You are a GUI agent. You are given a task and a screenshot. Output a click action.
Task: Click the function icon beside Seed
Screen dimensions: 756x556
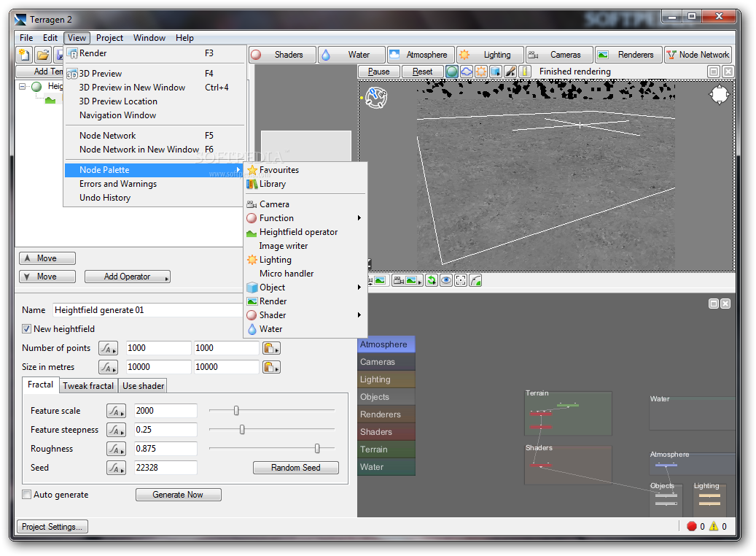click(116, 468)
